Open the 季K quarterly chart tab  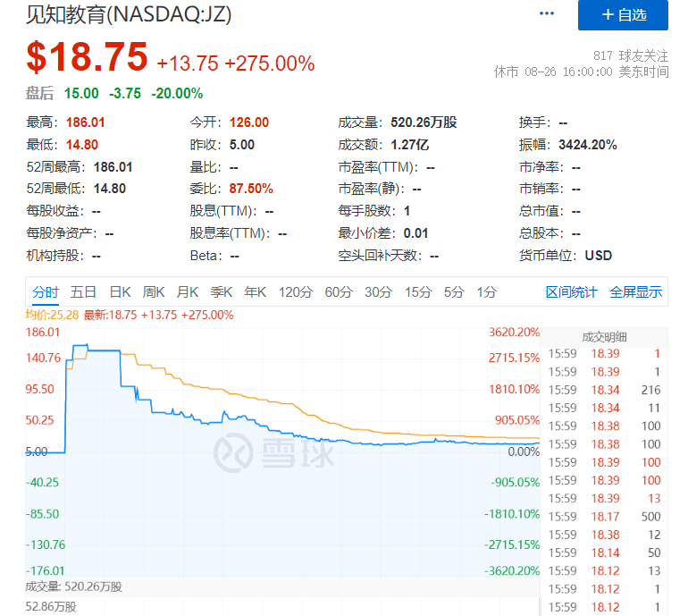[x=222, y=291]
